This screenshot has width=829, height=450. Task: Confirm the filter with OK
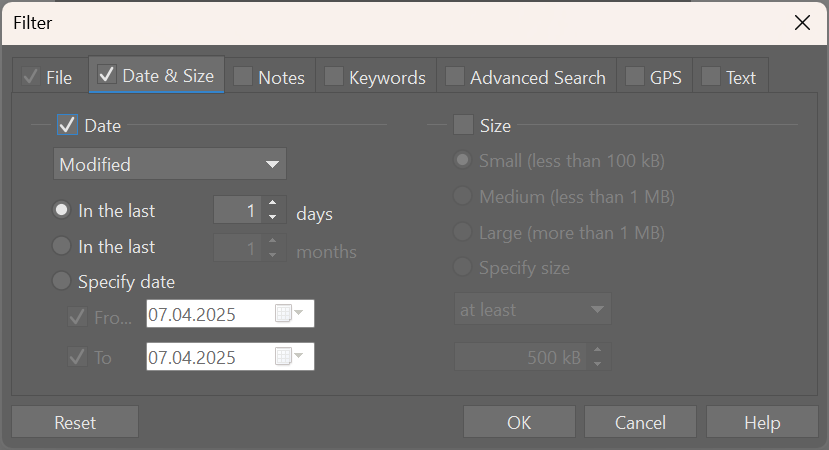click(519, 422)
